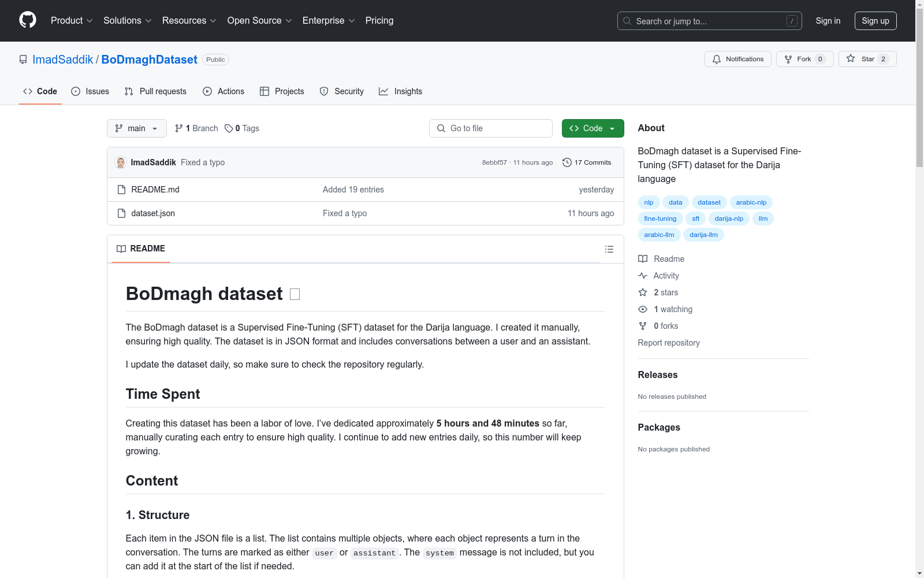
Task: Click the magnifier icon in Go to file
Action: (441, 128)
